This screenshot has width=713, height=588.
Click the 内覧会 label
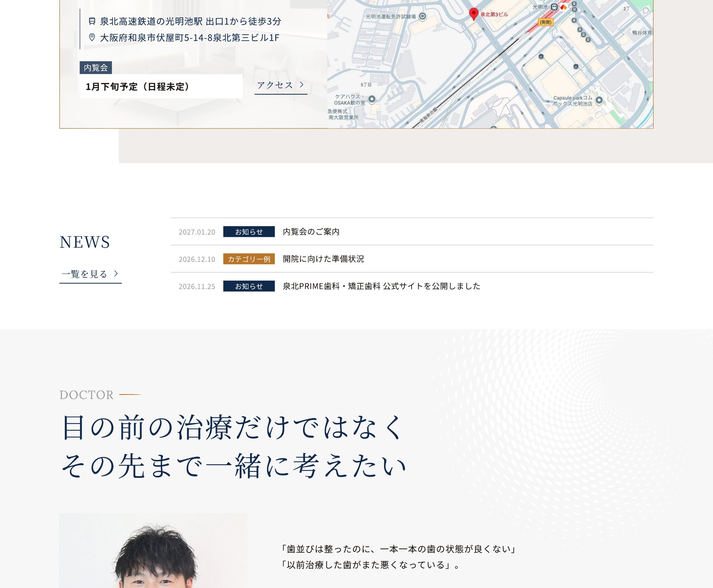click(96, 68)
